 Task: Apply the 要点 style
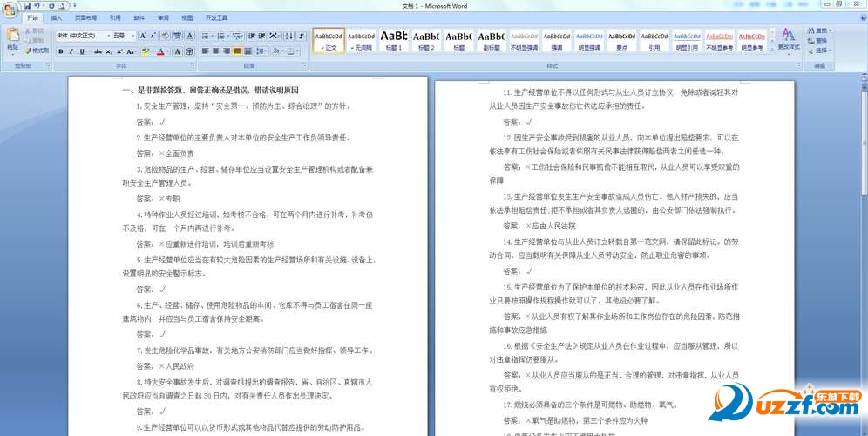[622, 40]
